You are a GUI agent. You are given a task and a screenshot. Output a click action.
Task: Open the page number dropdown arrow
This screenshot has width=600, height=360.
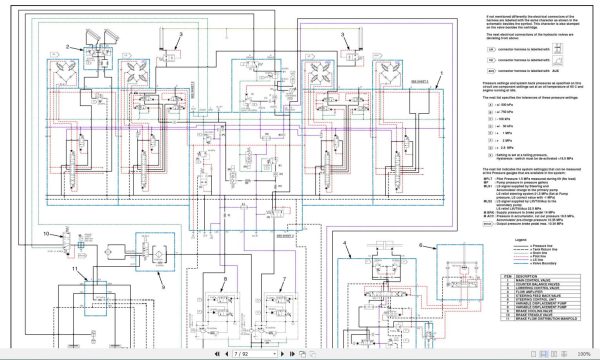(x=274, y=354)
